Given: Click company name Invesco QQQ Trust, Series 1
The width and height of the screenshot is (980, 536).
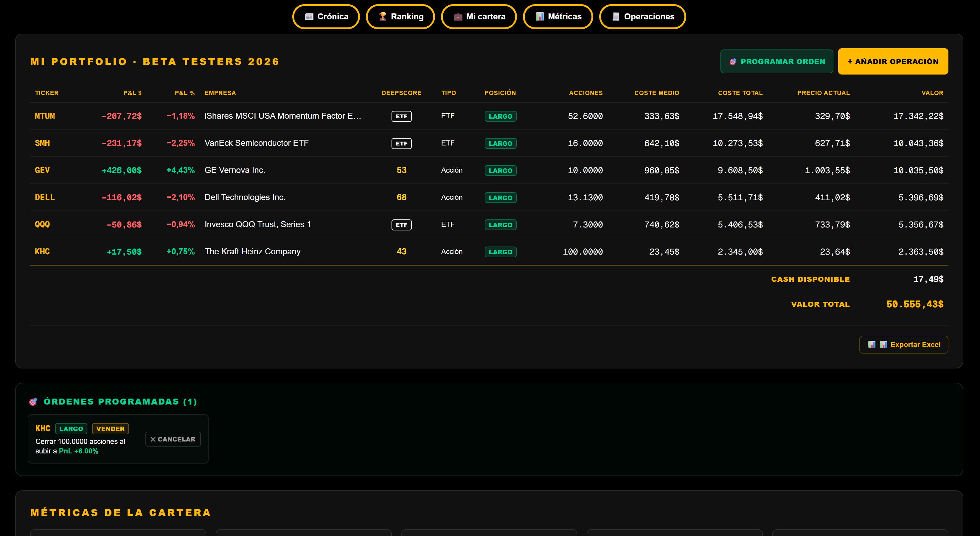Looking at the screenshot, I should 257,224.
